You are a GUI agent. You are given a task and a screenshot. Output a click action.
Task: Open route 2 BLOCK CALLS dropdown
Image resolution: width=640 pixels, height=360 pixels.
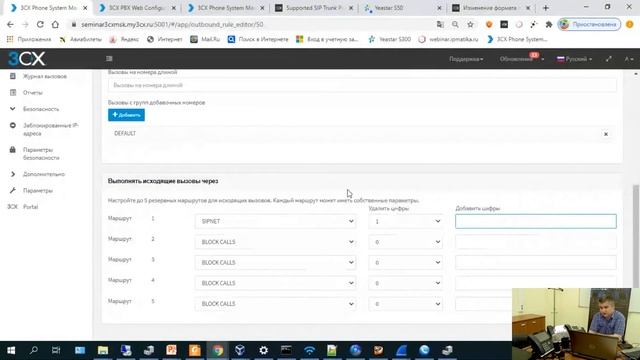(x=276, y=242)
